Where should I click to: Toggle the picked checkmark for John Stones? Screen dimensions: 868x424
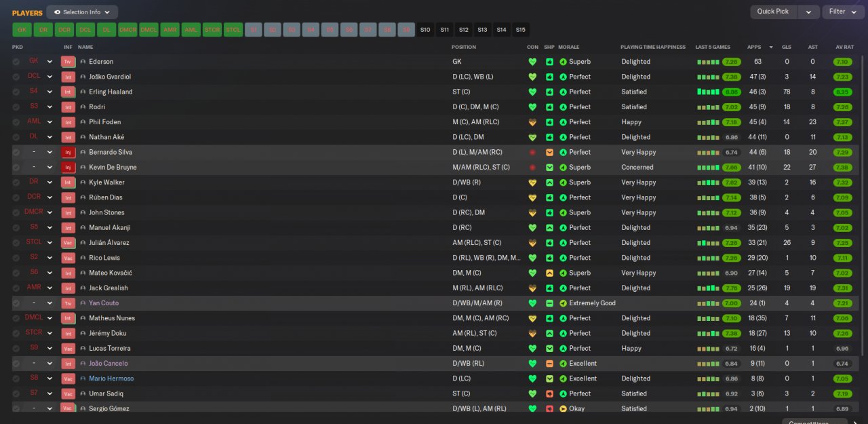click(x=16, y=212)
